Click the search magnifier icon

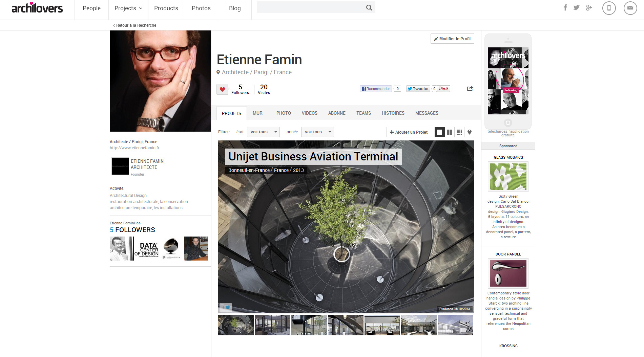(x=369, y=7)
